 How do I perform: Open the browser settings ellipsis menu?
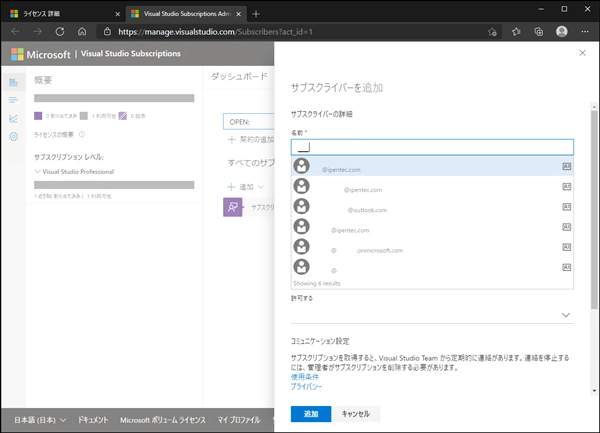585,32
